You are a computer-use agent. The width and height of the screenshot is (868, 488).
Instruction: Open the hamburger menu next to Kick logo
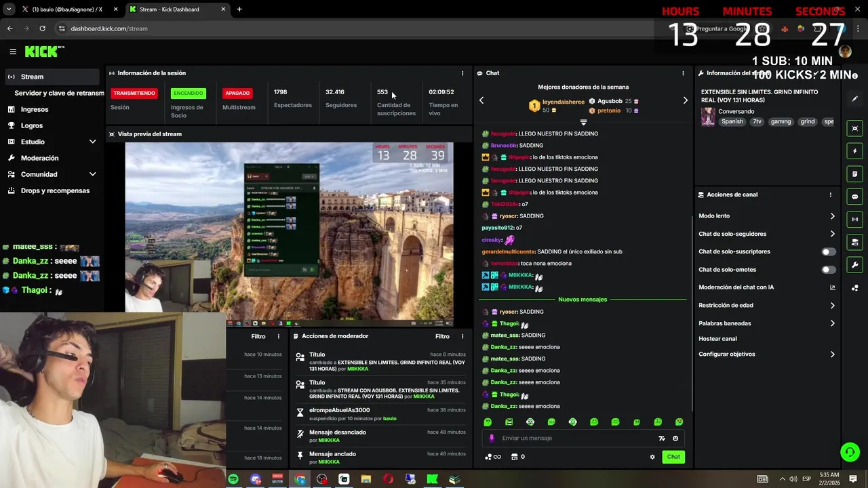13,52
